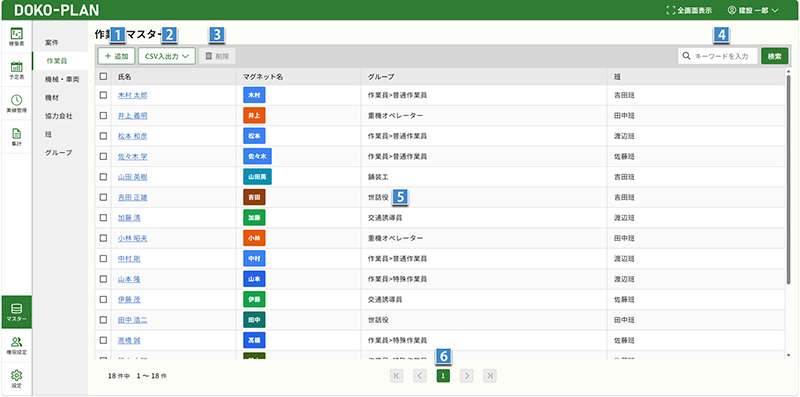
Task: Tick the checkbox beside 吉田 正雄
Action: click(104, 197)
